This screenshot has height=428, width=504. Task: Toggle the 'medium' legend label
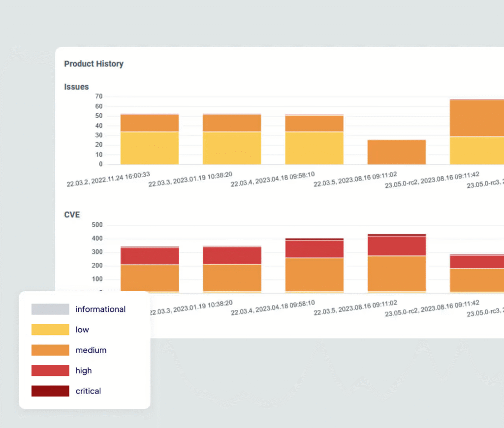coord(91,350)
